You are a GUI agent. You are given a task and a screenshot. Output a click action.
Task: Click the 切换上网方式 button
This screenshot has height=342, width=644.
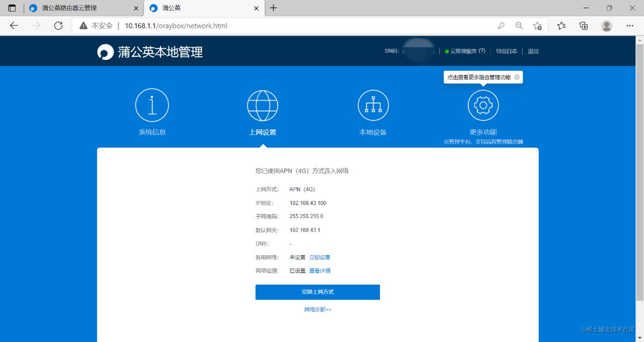(x=317, y=292)
